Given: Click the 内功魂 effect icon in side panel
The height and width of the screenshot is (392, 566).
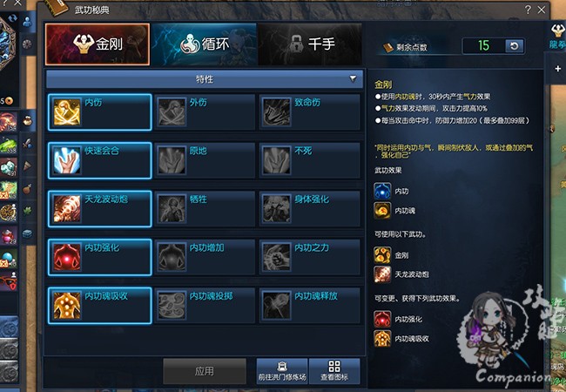Looking at the screenshot, I should (x=382, y=211).
